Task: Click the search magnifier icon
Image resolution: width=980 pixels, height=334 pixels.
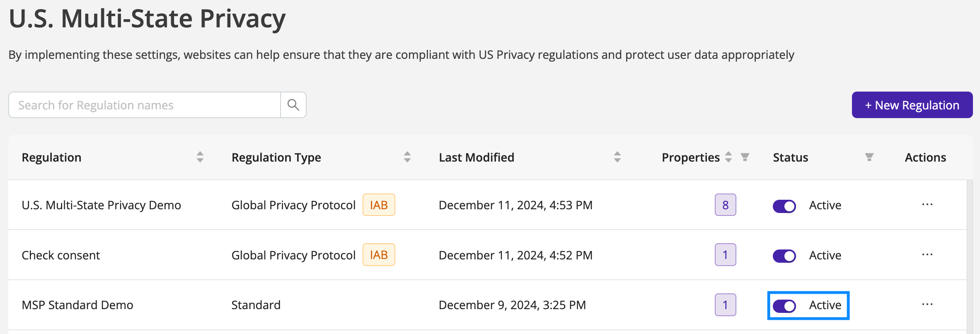Action: (x=293, y=105)
